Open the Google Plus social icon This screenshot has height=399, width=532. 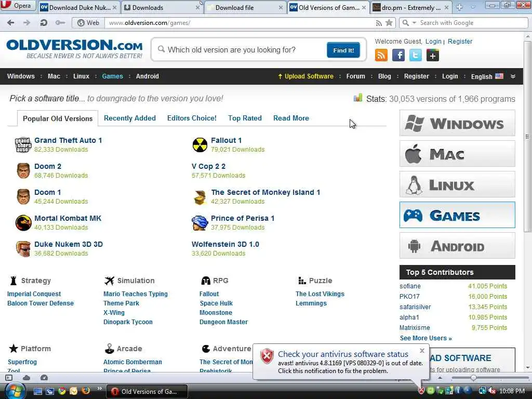click(433, 55)
